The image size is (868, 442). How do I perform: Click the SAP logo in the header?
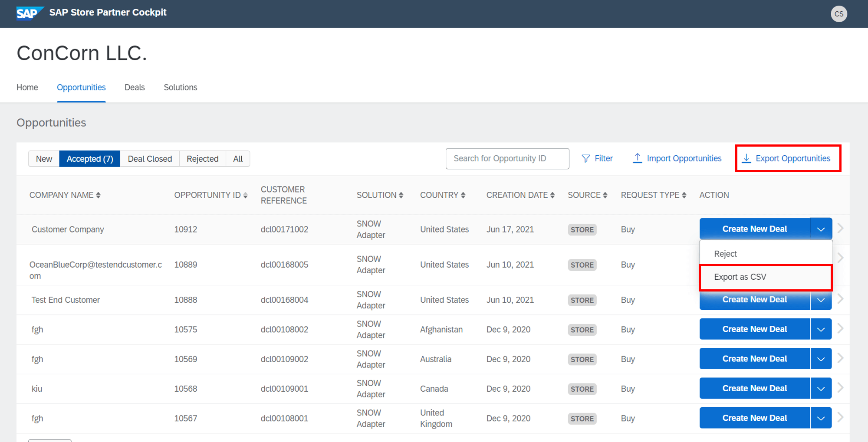click(30, 13)
